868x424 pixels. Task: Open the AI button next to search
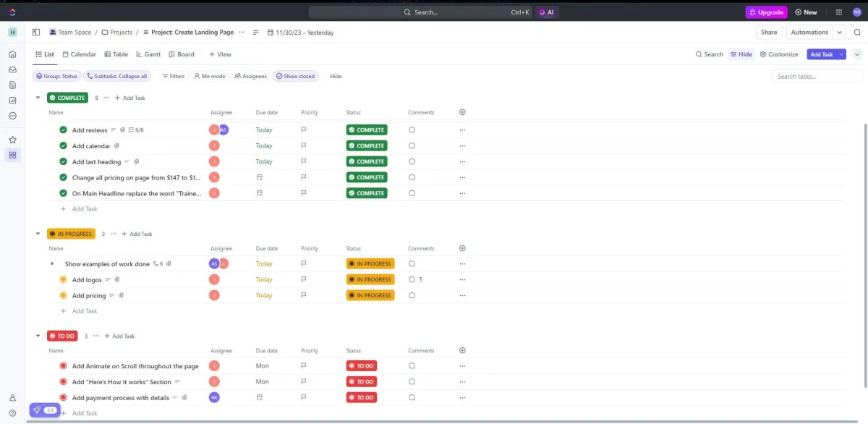(x=547, y=12)
